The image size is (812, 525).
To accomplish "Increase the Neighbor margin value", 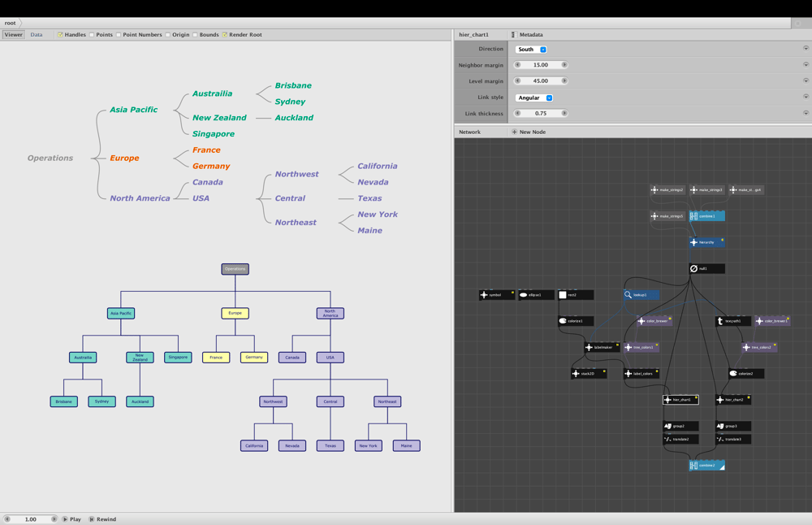I will (564, 65).
